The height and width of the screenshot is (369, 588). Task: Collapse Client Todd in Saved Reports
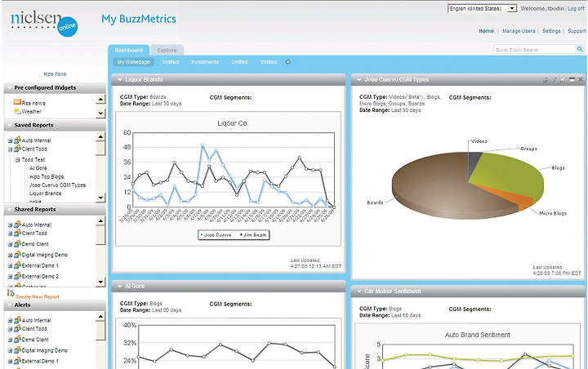click(x=10, y=149)
